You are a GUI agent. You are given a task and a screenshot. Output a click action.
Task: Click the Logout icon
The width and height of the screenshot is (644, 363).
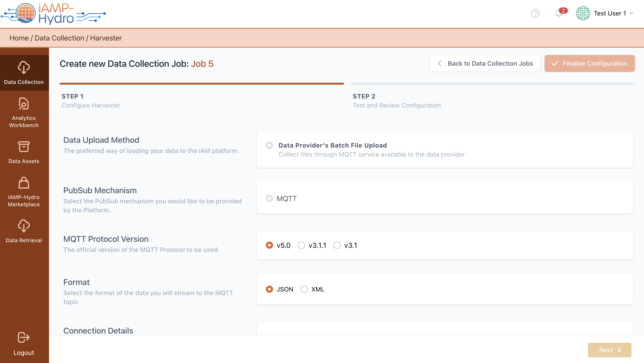[x=24, y=337]
